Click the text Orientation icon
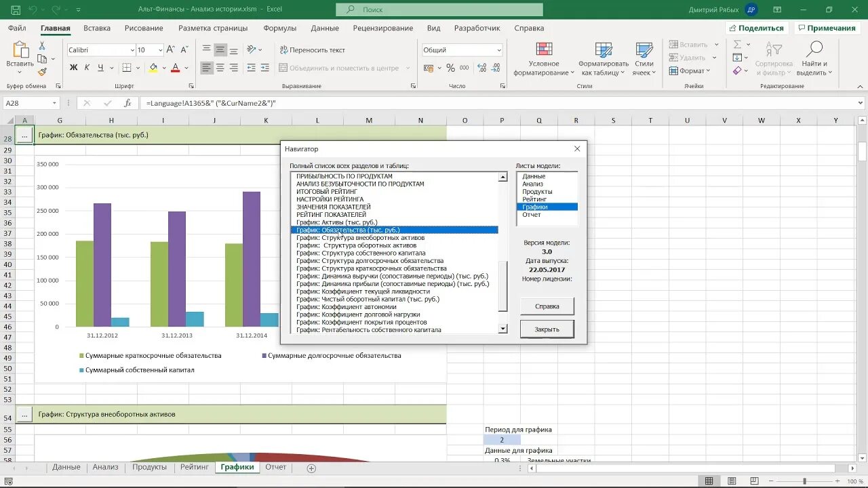Viewport: 868px width, 488px height. (x=252, y=50)
